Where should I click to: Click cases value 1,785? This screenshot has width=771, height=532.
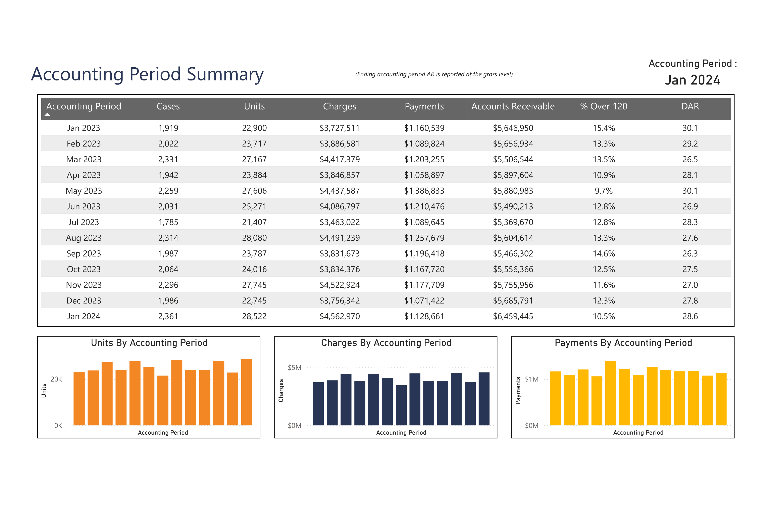coord(168,222)
